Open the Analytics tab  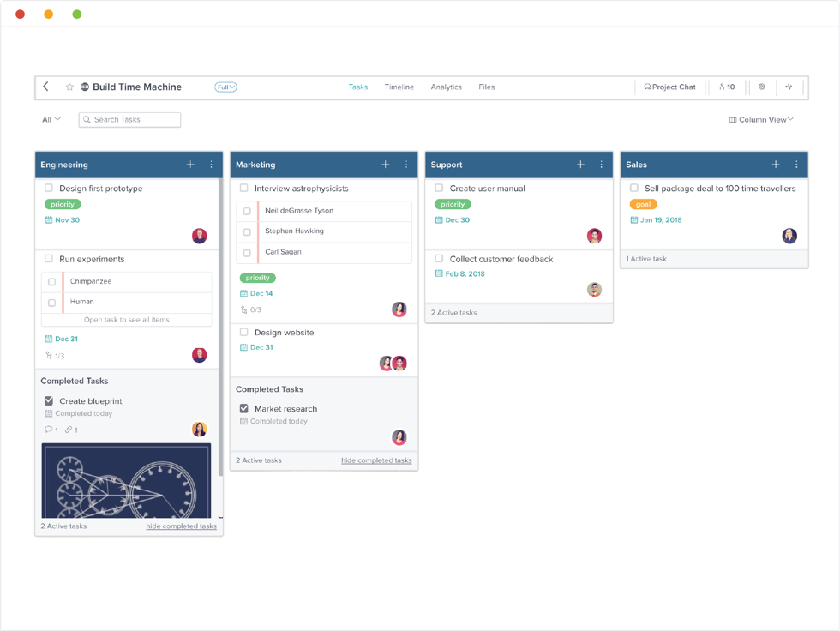pos(447,87)
